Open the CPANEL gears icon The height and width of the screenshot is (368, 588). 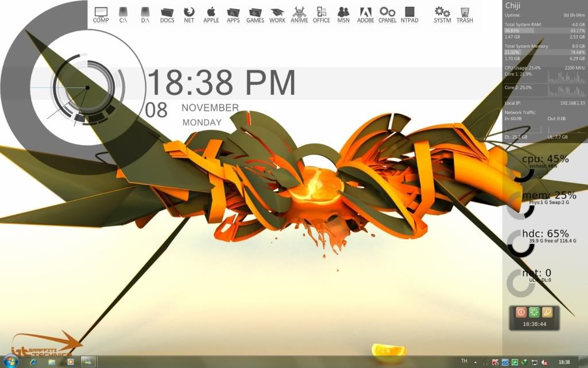click(388, 15)
